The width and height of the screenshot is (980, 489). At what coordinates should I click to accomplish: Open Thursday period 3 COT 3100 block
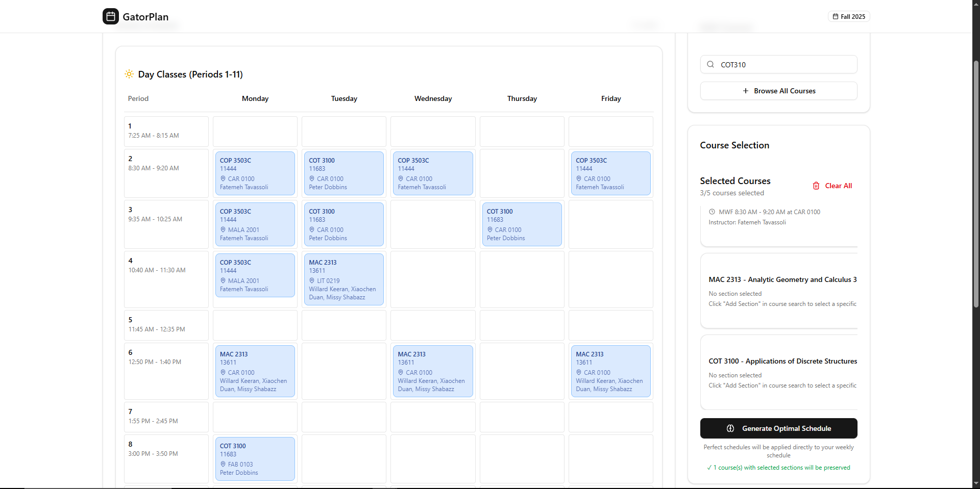522,224
